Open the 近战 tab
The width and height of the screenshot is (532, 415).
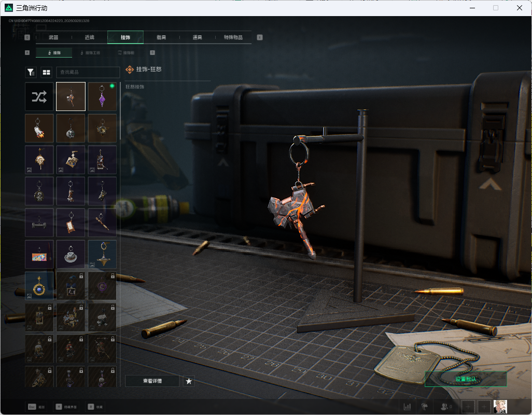click(x=90, y=37)
